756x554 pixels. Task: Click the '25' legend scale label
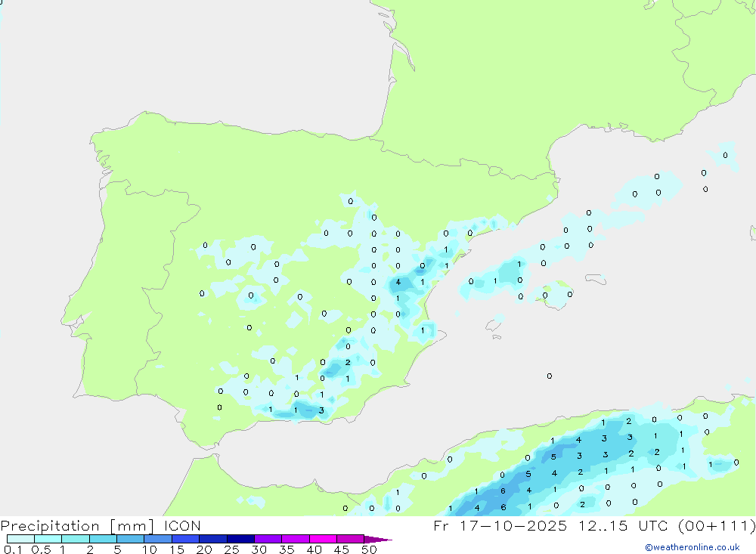231,549
